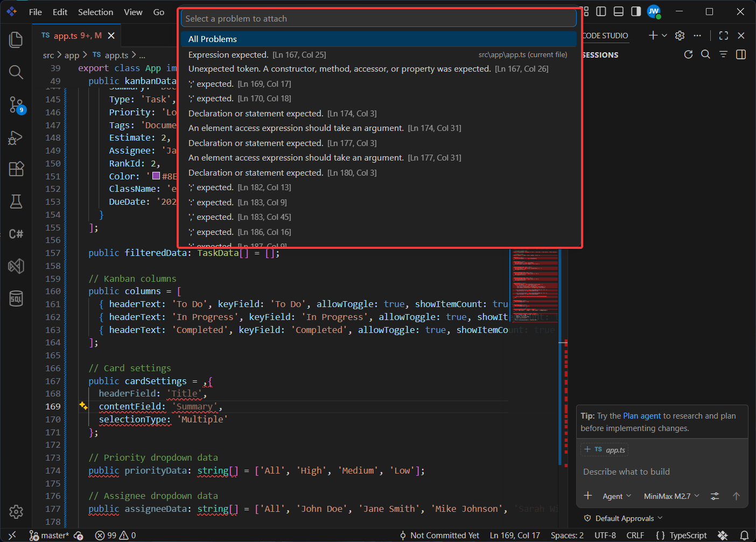Filter sessions list icon
Viewport: 756px width, 542px height.
point(723,54)
